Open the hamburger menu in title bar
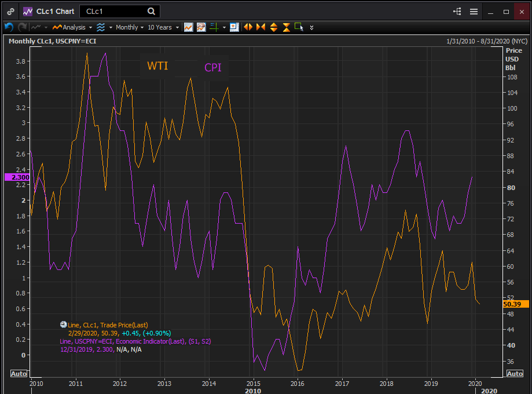532x394 pixels. (x=474, y=12)
